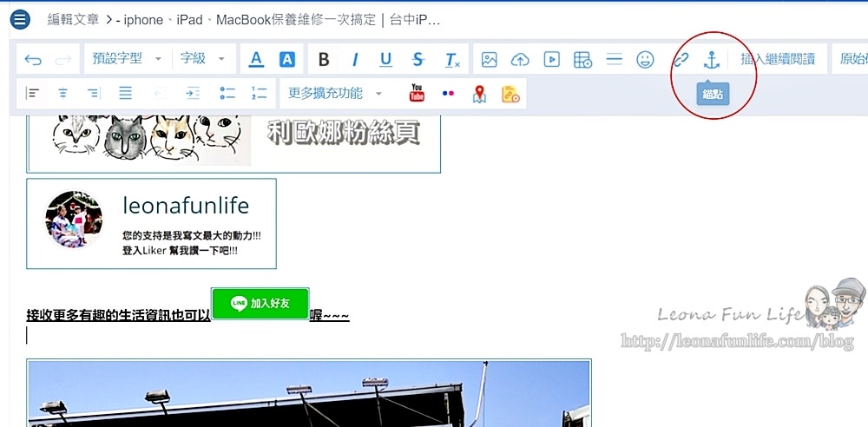Click the cloud upload icon
Screen dimensions: 868x427
(x=520, y=60)
